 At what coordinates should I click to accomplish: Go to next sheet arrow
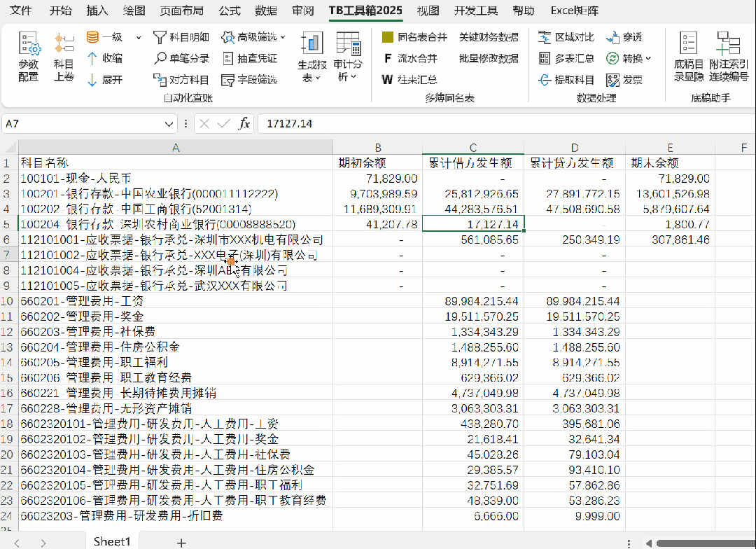click(x=43, y=543)
